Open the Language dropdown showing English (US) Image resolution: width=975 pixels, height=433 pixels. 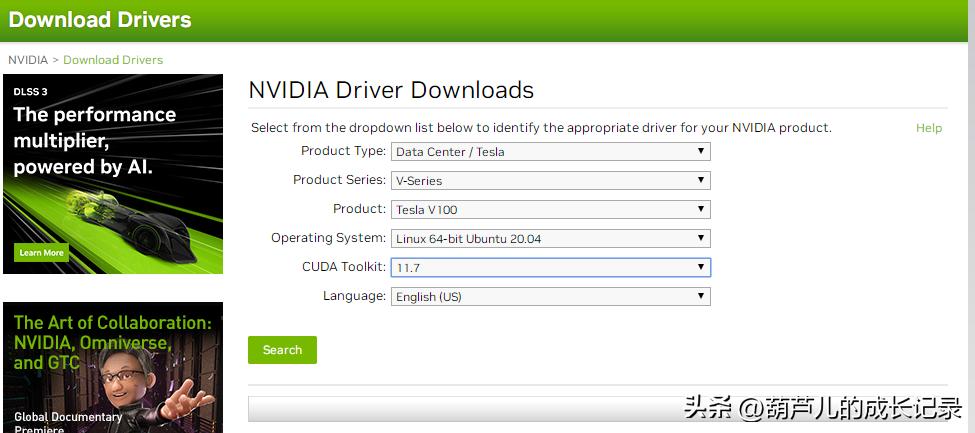click(x=550, y=297)
